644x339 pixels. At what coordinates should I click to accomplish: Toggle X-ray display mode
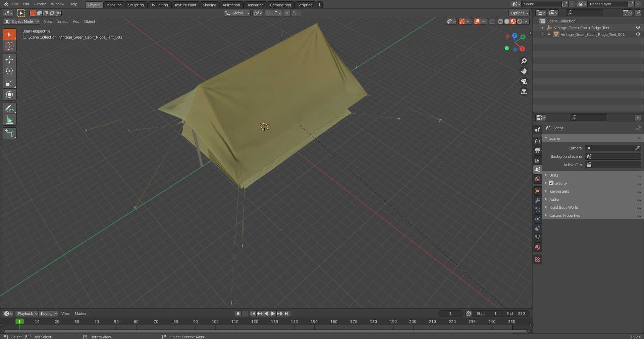coord(492,21)
